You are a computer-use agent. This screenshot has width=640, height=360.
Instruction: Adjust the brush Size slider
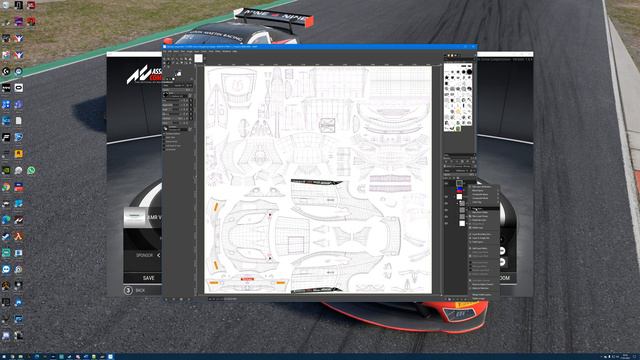coord(175,101)
